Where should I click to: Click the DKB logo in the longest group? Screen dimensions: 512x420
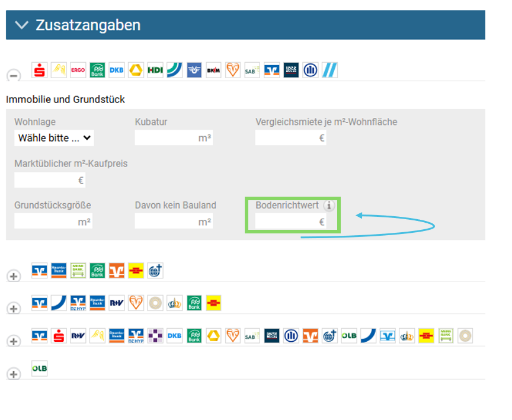pos(174,336)
